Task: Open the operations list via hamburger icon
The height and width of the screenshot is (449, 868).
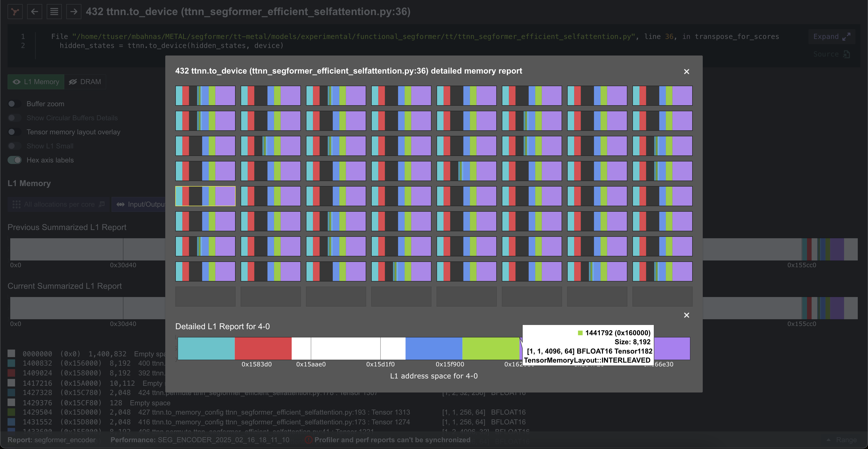Action: (x=54, y=12)
